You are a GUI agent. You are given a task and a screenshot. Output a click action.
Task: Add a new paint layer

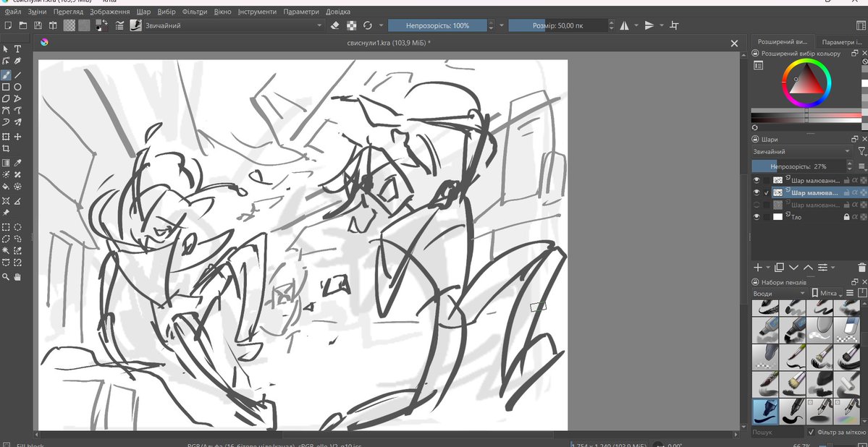[759, 268]
